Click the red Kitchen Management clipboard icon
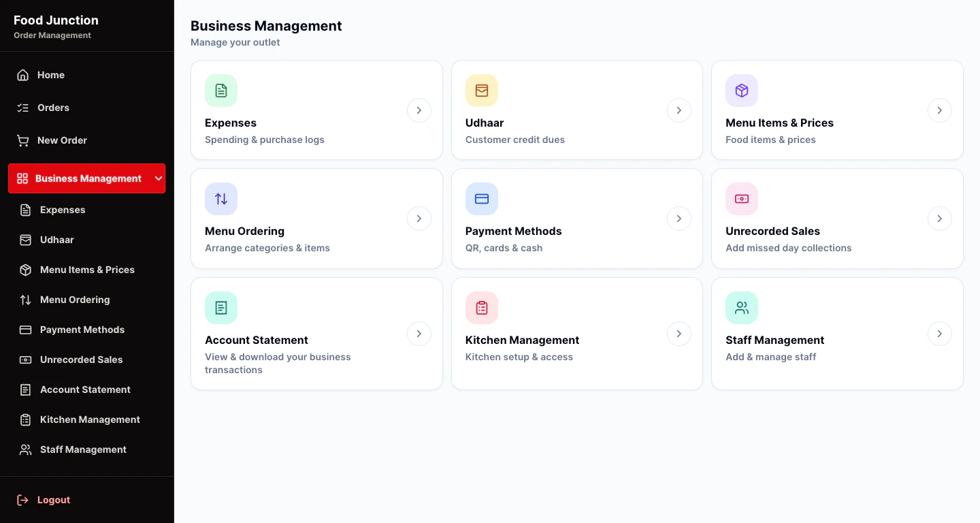The image size is (980, 523). 482,308
